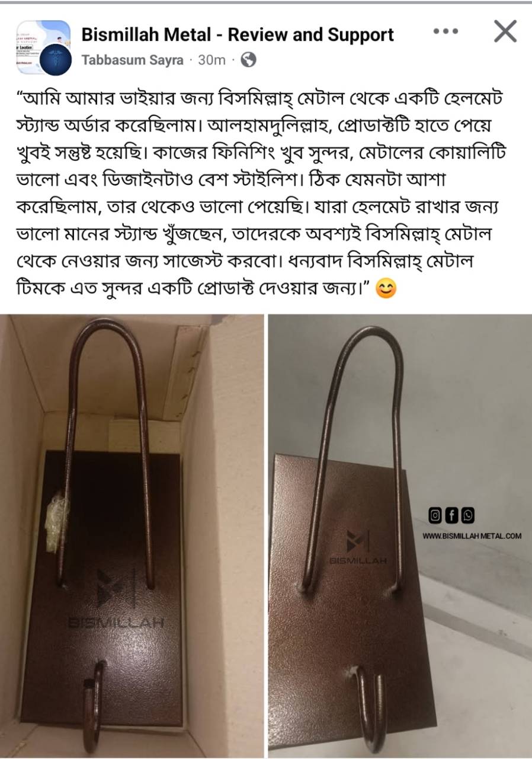532x759 pixels.
Task: Click the 30m post timestamp
Action: (211, 60)
